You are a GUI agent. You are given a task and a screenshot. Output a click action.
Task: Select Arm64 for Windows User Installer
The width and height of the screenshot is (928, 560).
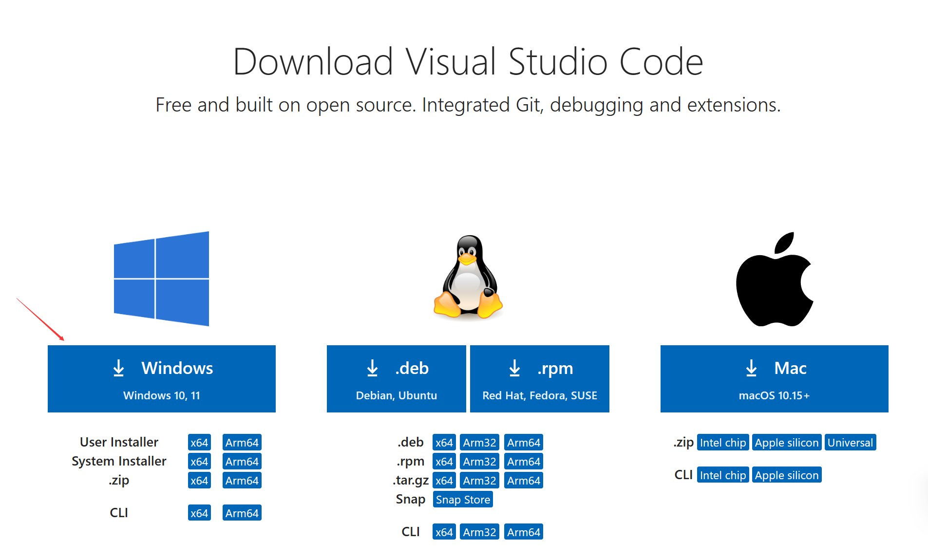[x=242, y=442]
